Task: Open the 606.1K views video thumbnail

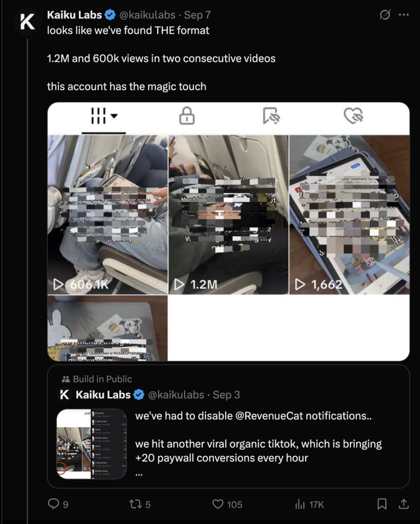Action: pyautogui.click(x=107, y=215)
